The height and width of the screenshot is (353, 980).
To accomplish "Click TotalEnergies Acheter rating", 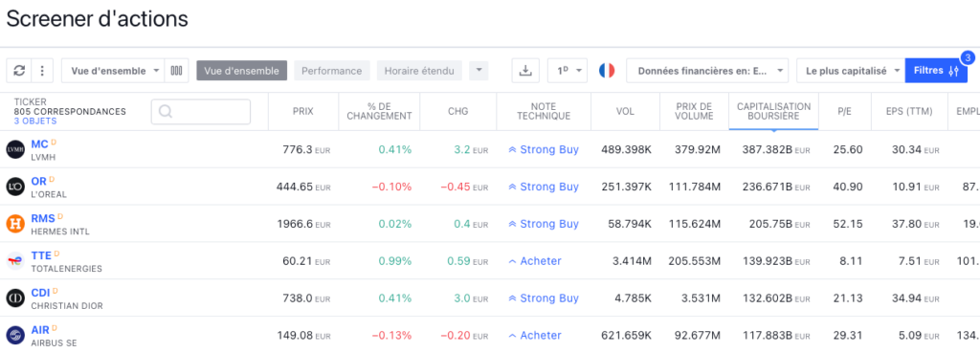I will 535,261.
